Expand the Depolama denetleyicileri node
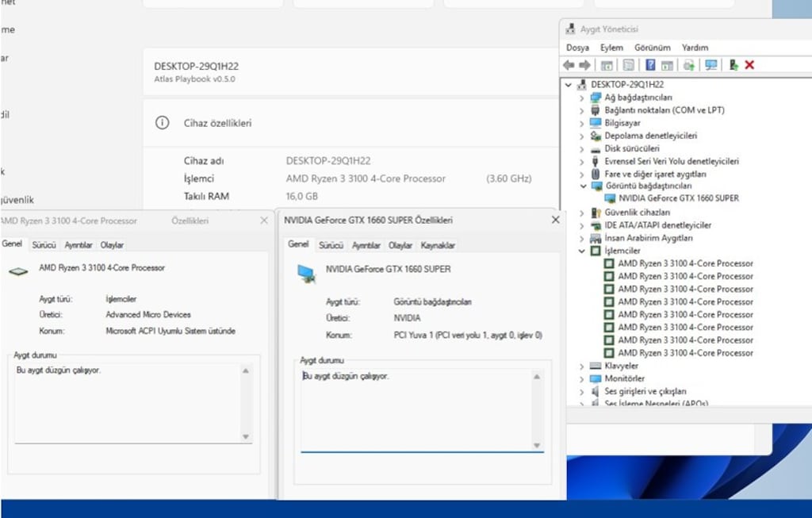Viewport: 812px width, 518px height. coord(581,136)
